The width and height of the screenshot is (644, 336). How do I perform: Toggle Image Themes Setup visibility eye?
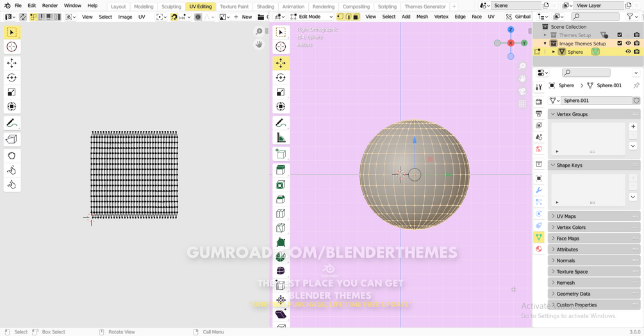pos(628,43)
